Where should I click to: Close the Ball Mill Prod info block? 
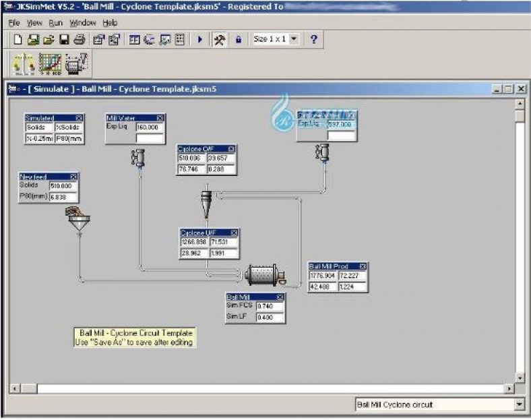[363, 266]
